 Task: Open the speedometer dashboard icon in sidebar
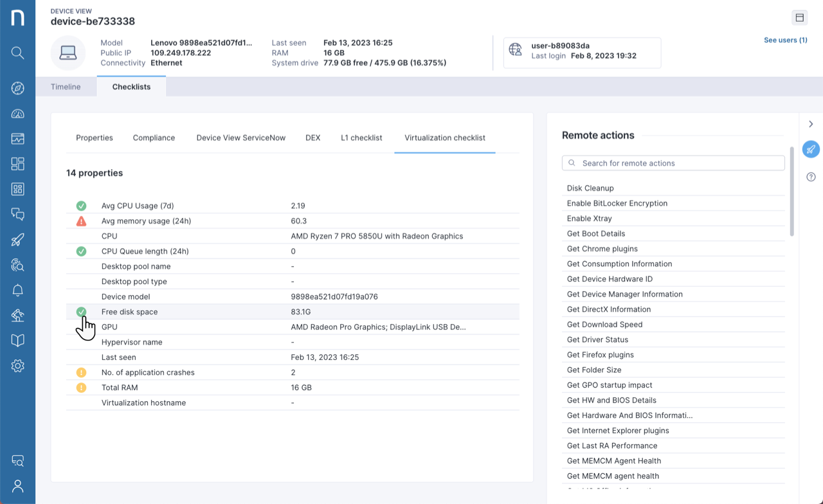click(x=17, y=114)
